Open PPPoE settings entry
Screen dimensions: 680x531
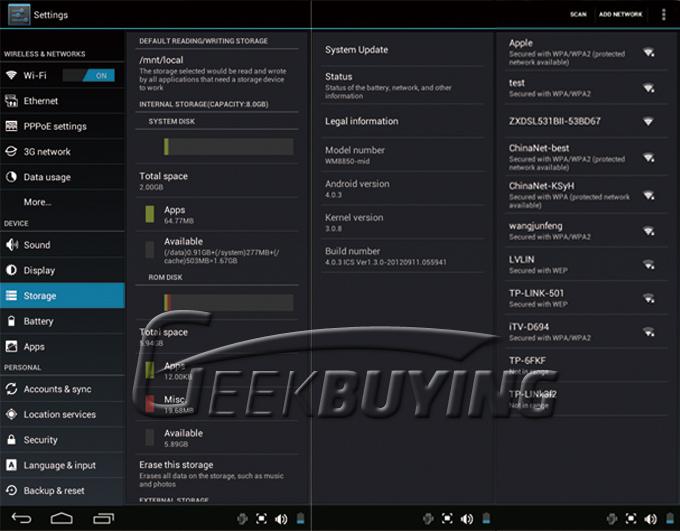tap(62, 126)
